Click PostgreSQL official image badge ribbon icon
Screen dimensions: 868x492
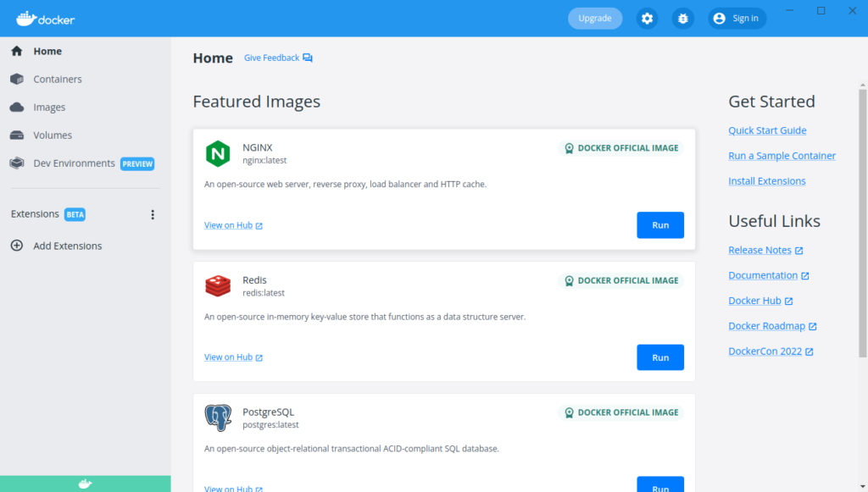click(x=569, y=412)
